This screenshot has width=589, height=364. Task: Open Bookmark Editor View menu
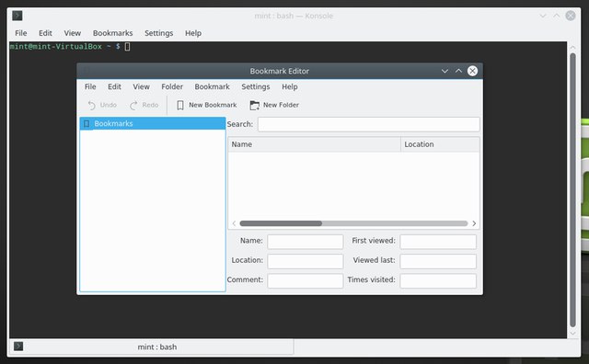coord(141,86)
